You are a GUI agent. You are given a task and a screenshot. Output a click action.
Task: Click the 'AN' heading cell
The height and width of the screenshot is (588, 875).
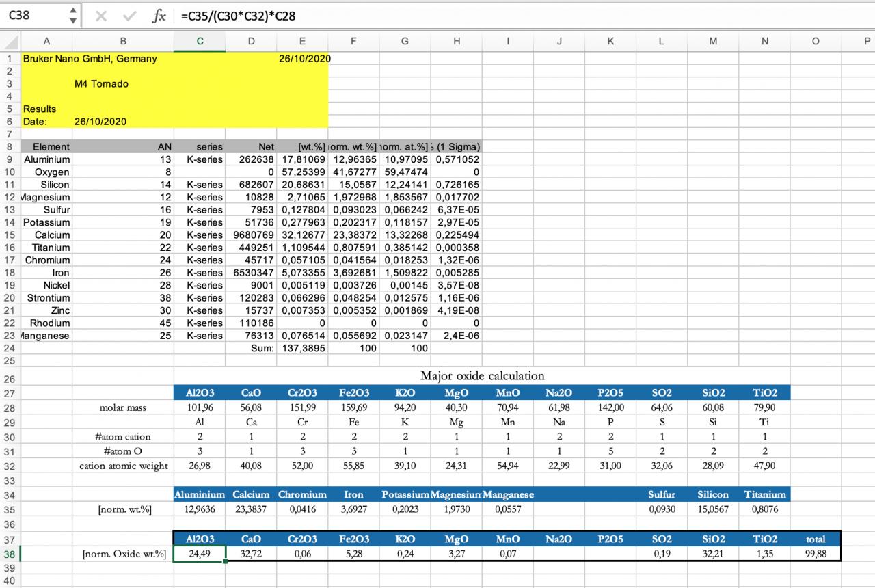click(123, 146)
